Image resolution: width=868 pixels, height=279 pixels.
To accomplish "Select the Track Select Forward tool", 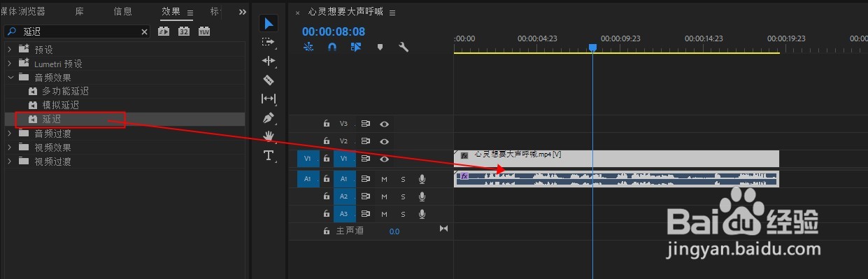I will [x=269, y=43].
